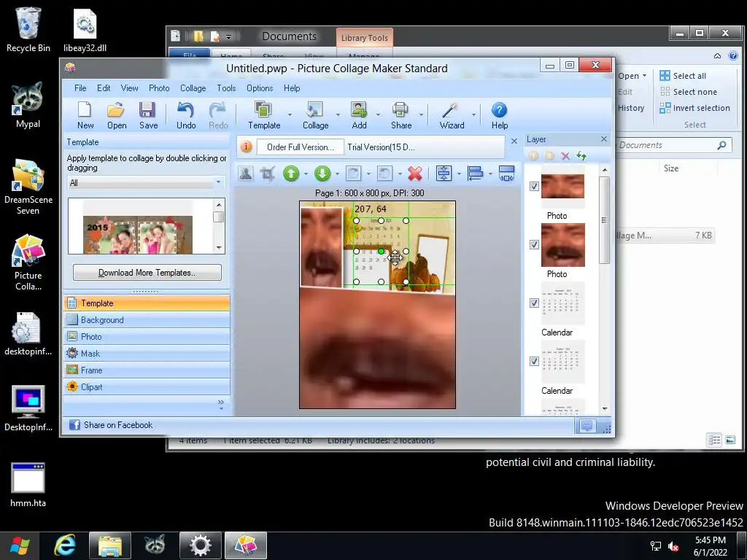Select the Clipart sidebar section
The width and height of the screenshot is (747, 560).
click(x=146, y=386)
